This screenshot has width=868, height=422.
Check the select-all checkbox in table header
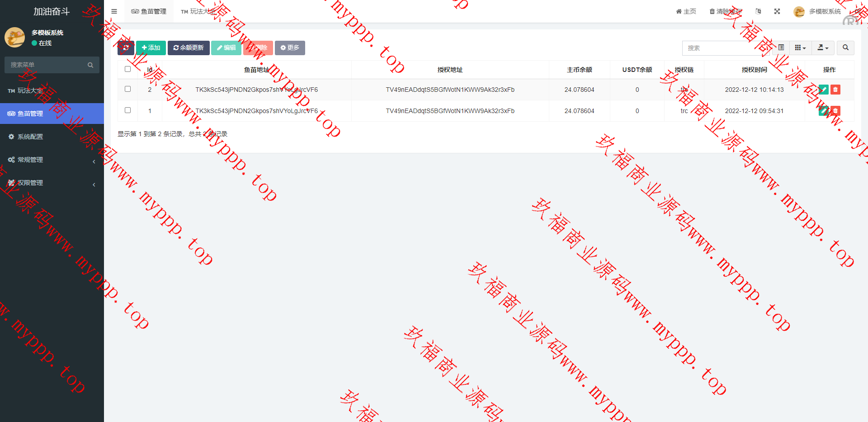(x=127, y=69)
